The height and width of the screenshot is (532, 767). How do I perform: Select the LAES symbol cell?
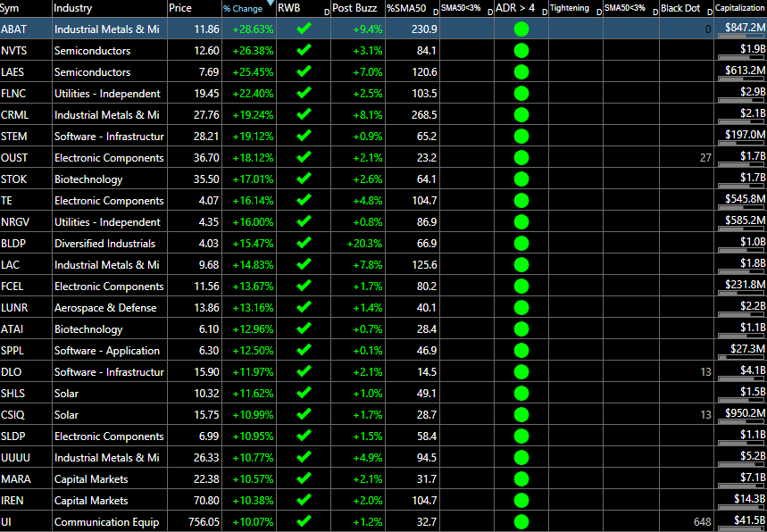(26, 72)
